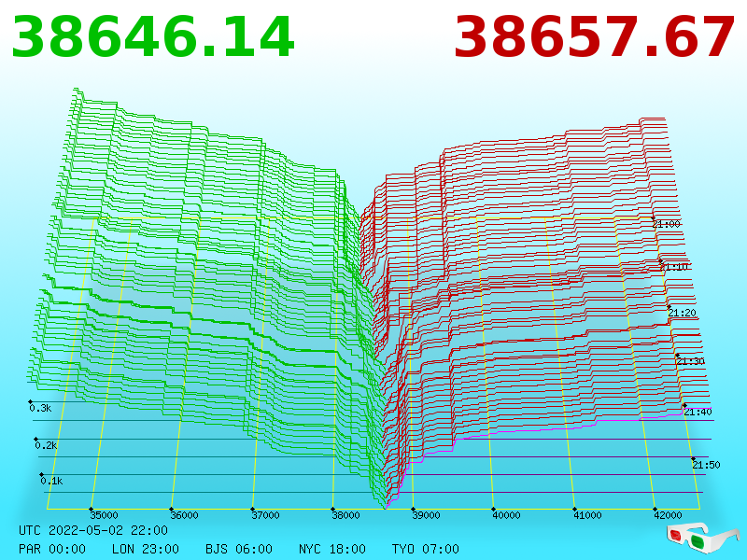Click the 36000 price axis label

click(x=184, y=515)
